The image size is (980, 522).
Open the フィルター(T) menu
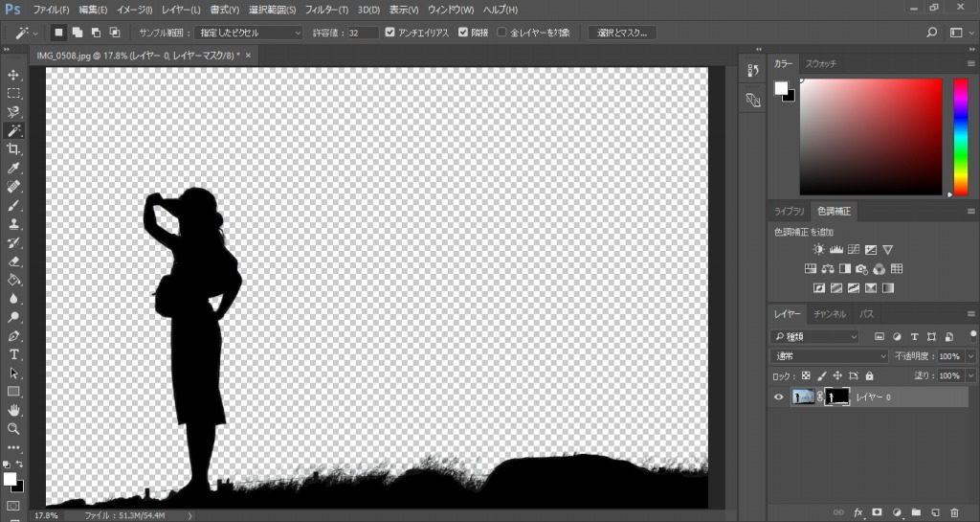pos(327,10)
